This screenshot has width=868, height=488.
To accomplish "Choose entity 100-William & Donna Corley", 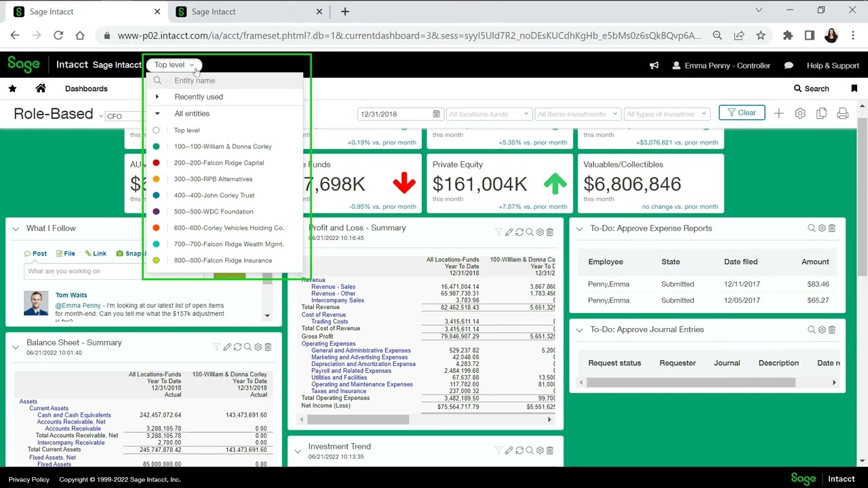I will click(x=224, y=146).
